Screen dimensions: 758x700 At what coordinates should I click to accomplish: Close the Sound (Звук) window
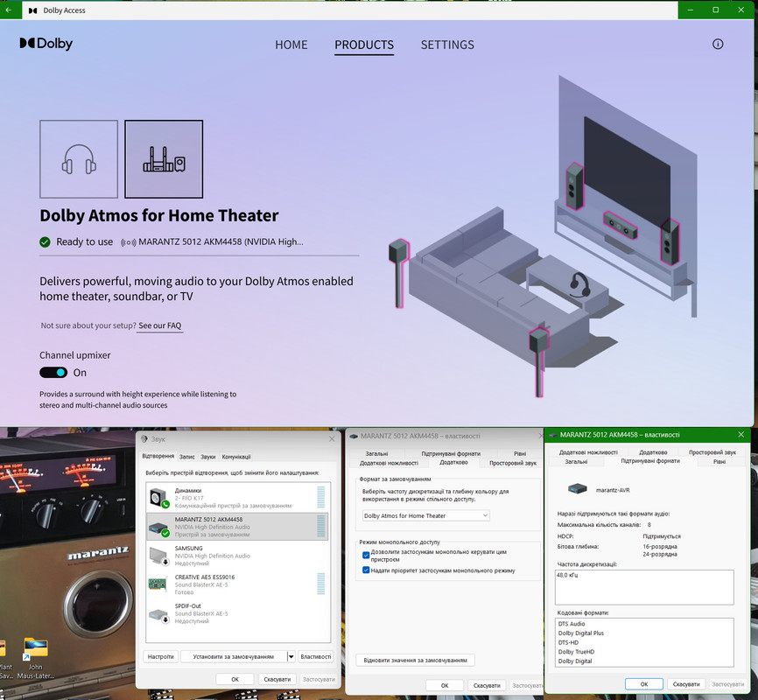click(x=332, y=439)
